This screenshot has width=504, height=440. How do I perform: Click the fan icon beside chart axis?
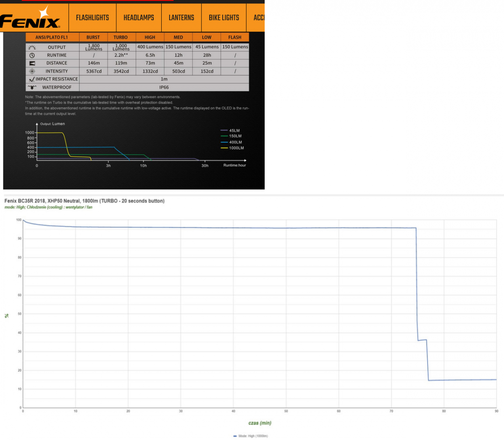click(x=6, y=316)
